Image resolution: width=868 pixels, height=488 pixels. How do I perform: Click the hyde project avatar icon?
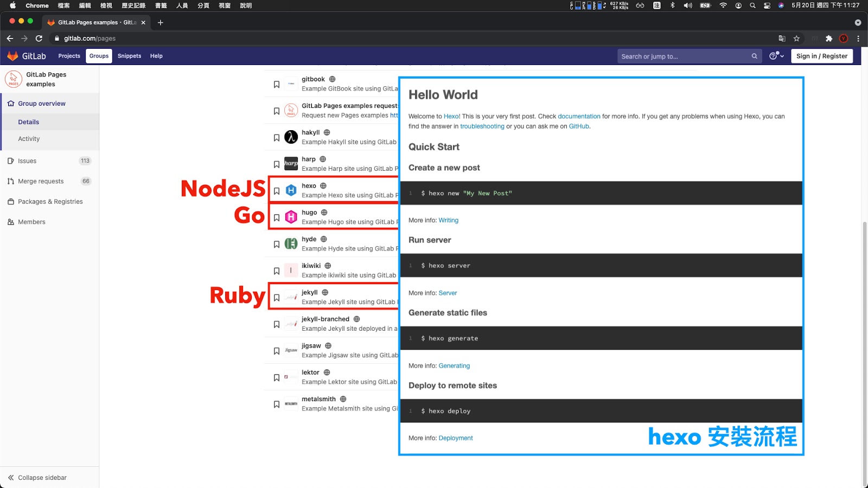coord(291,244)
